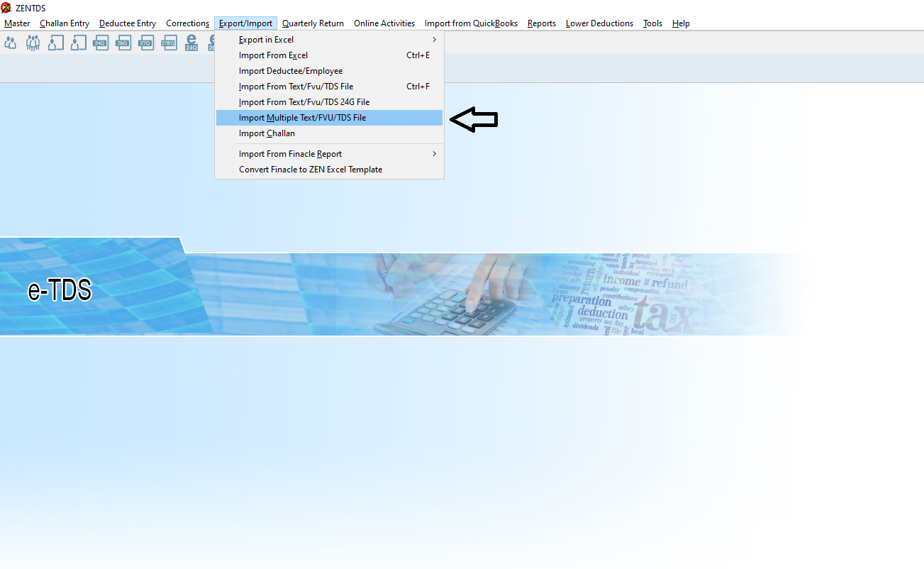Image resolution: width=924 pixels, height=569 pixels.
Task: Expand the Import From Finacle Report submenu arrow
Action: pos(435,154)
